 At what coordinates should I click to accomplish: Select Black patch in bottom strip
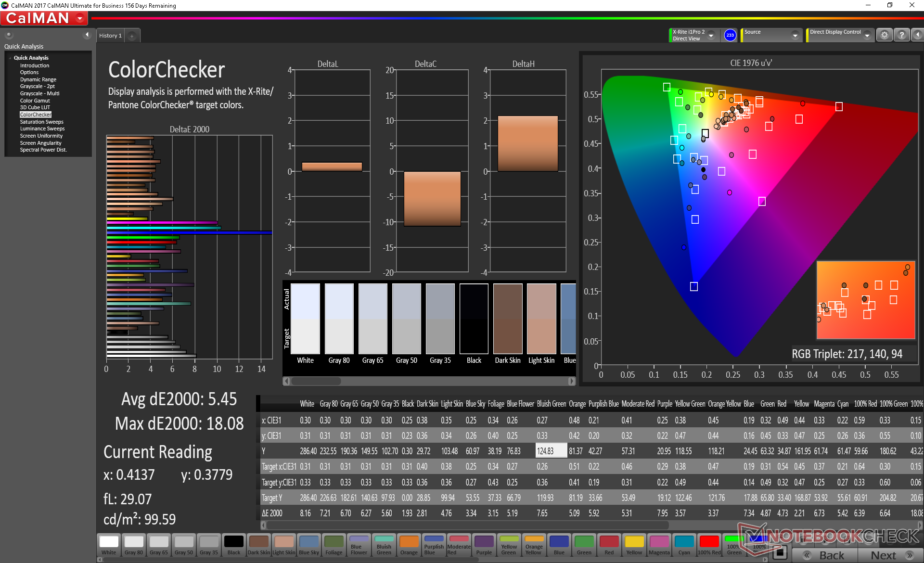(x=234, y=545)
